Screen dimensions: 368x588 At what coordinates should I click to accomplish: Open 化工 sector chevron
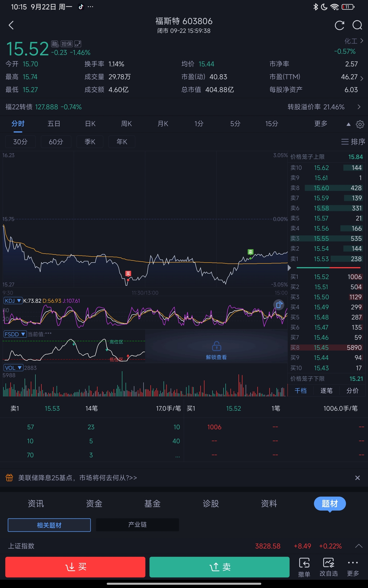pyautogui.click(x=362, y=41)
